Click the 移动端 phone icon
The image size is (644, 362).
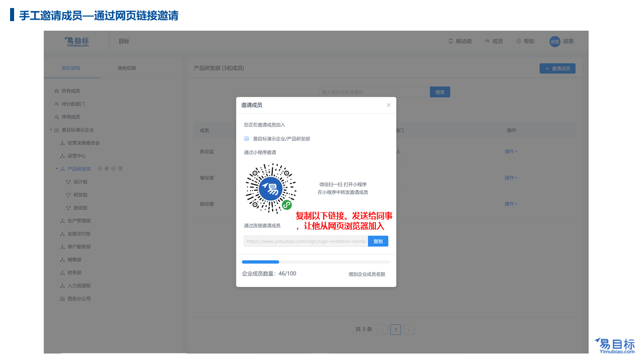click(x=451, y=41)
